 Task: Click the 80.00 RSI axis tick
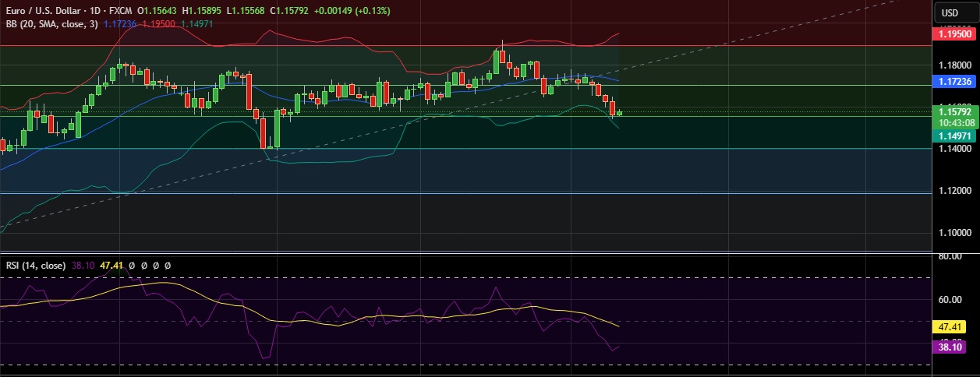950,256
